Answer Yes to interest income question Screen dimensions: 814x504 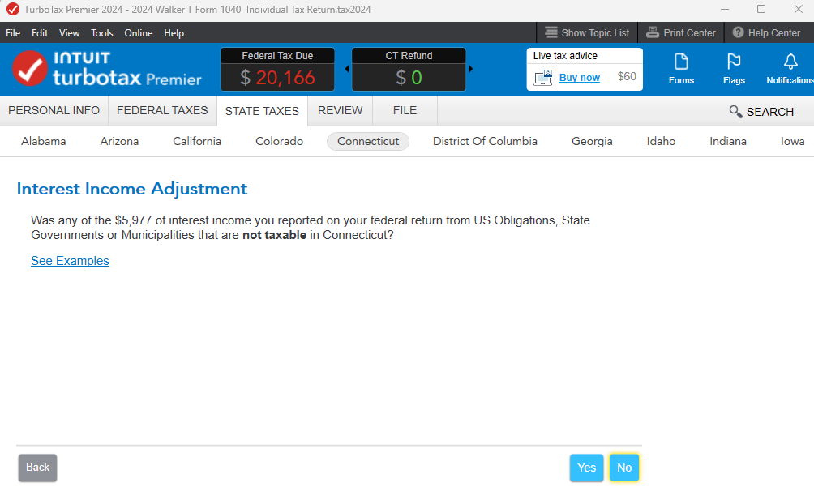click(x=586, y=468)
